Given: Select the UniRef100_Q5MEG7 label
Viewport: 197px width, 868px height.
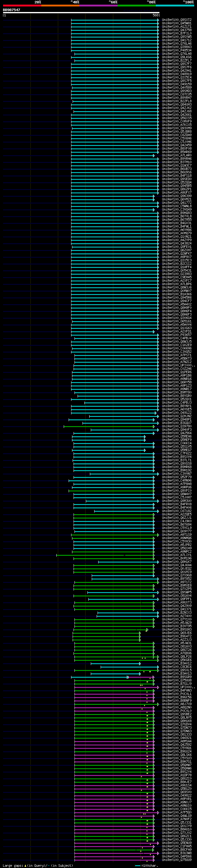Looking at the screenshot, I should [x=177, y=450].
